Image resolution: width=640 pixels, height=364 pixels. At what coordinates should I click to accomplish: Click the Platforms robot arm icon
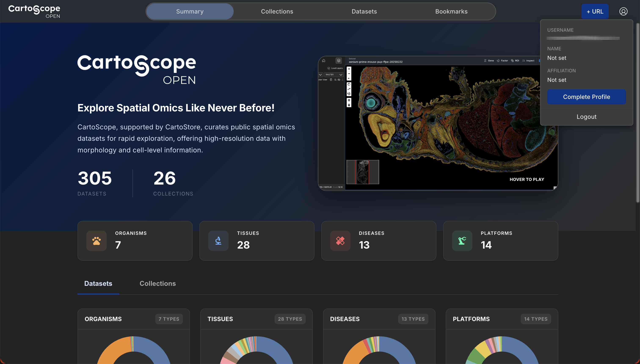click(462, 241)
